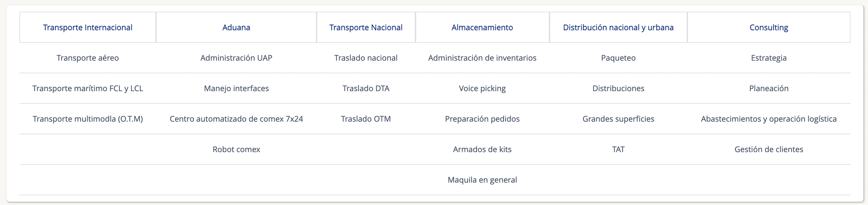Open the Robot comex item
The height and width of the screenshot is (205, 868).
pyautogui.click(x=236, y=149)
